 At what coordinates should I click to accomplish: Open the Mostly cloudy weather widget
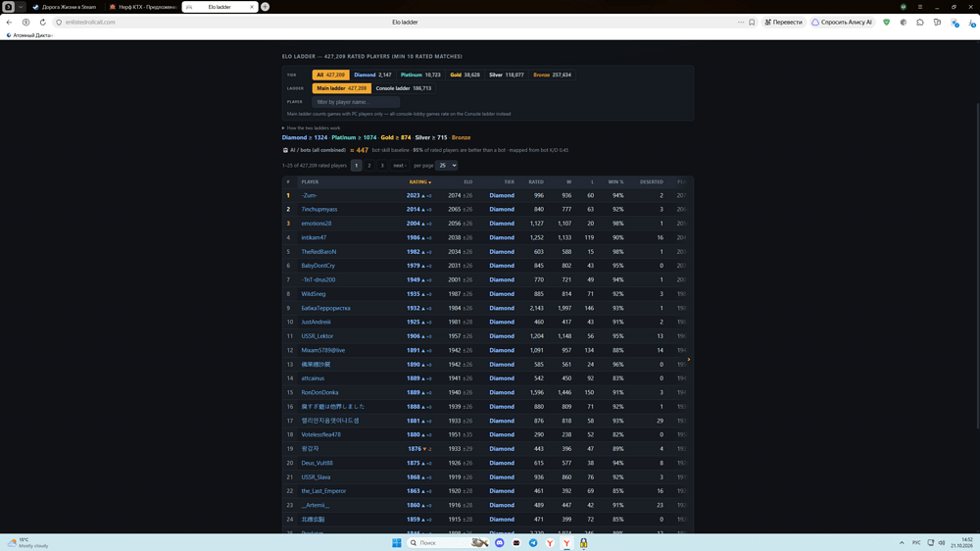pyautogui.click(x=27, y=543)
